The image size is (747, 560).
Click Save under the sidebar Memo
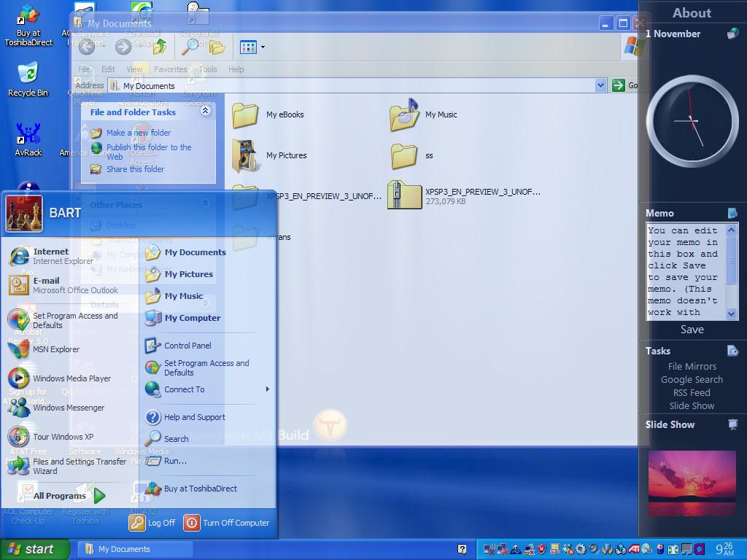point(692,330)
